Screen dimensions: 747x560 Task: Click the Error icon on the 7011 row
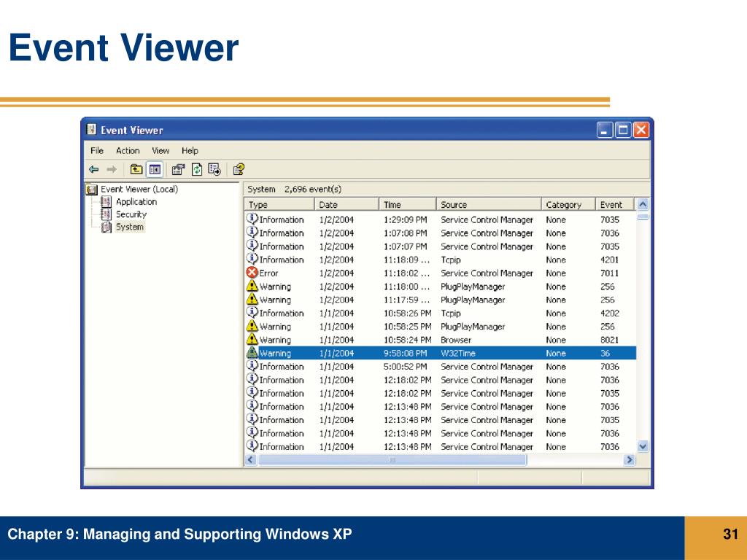pos(252,273)
